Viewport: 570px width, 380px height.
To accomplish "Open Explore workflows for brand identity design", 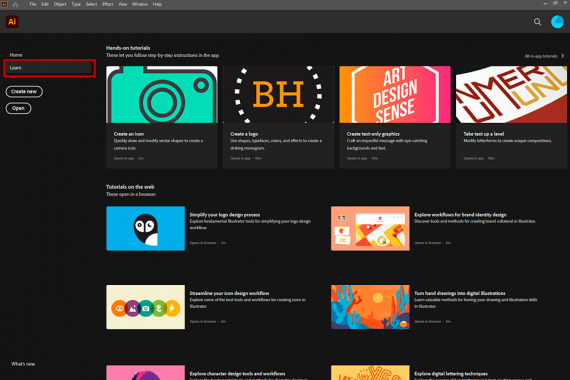I will [x=460, y=215].
